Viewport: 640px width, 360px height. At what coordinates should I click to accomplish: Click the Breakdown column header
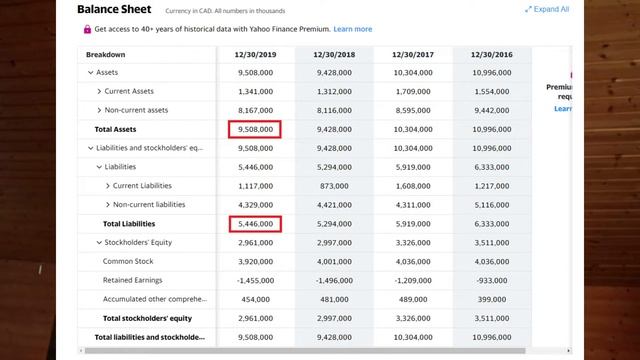click(x=106, y=54)
